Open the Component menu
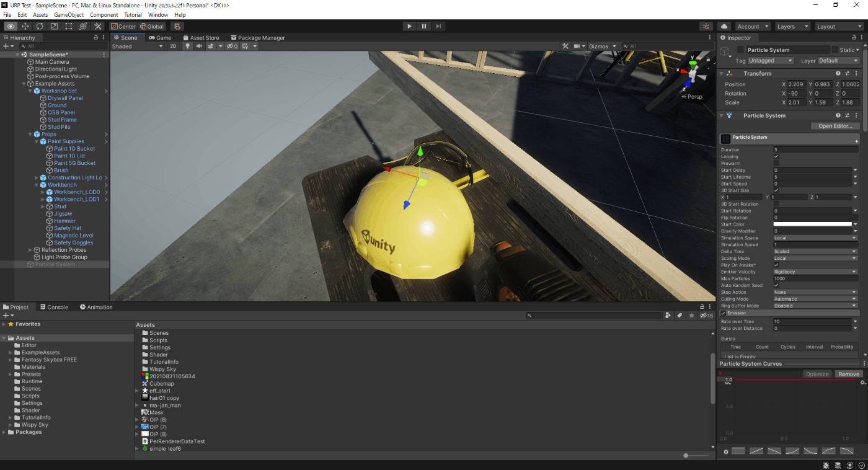 tap(104, 14)
